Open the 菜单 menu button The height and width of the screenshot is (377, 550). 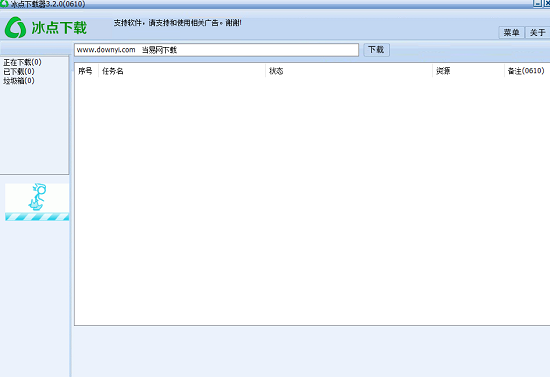511,33
